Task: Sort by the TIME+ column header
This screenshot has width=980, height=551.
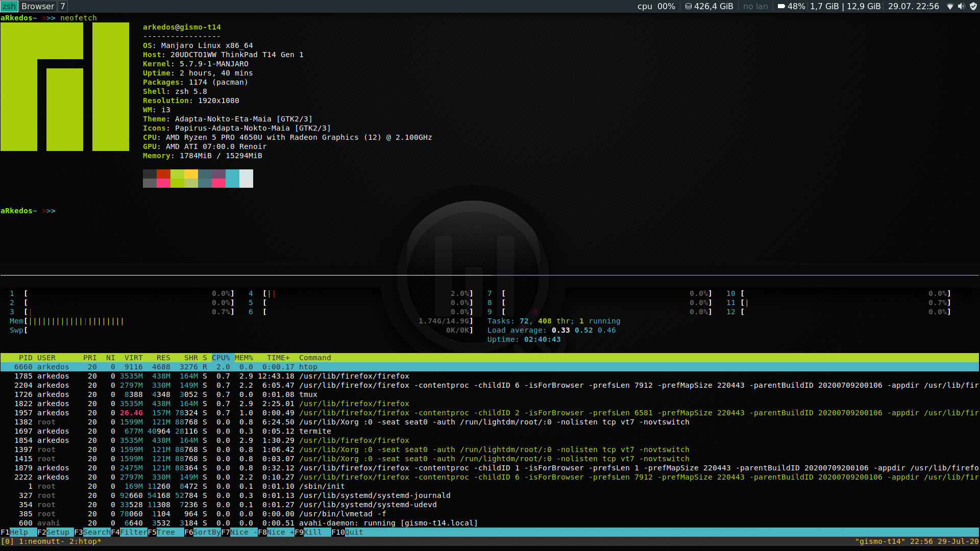Action: pyautogui.click(x=278, y=358)
